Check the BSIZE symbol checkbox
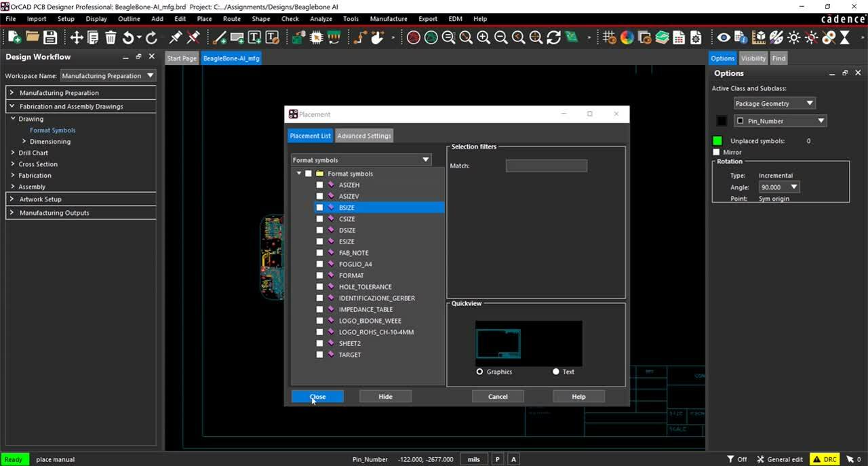This screenshot has height=466, width=868. click(319, 208)
